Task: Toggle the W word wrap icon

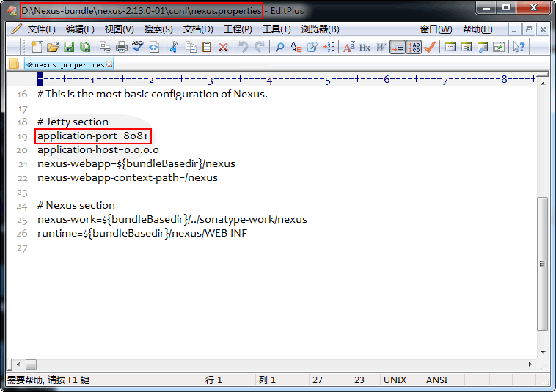Action: coord(381,47)
